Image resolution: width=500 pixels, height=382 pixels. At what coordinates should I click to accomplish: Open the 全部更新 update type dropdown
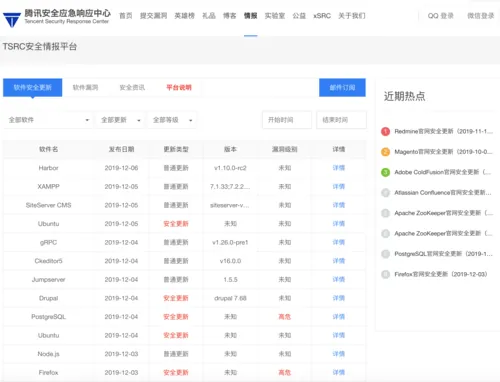pyautogui.click(x=121, y=120)
